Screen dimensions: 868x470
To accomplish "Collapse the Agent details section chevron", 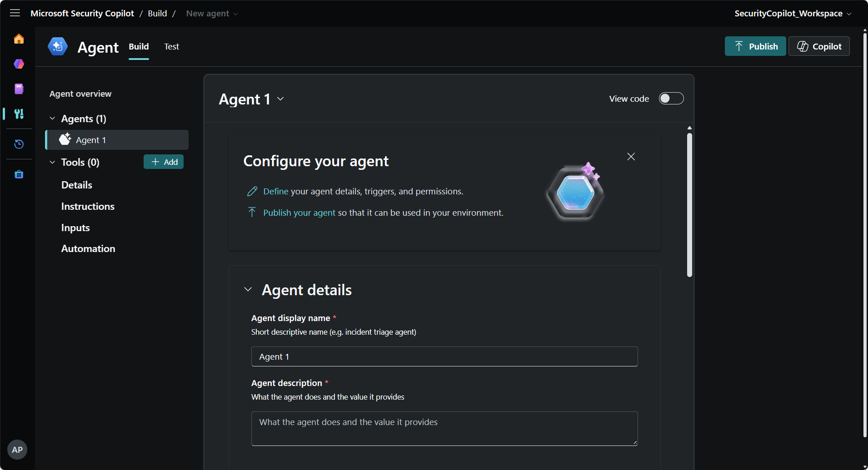I will (248, 289).
